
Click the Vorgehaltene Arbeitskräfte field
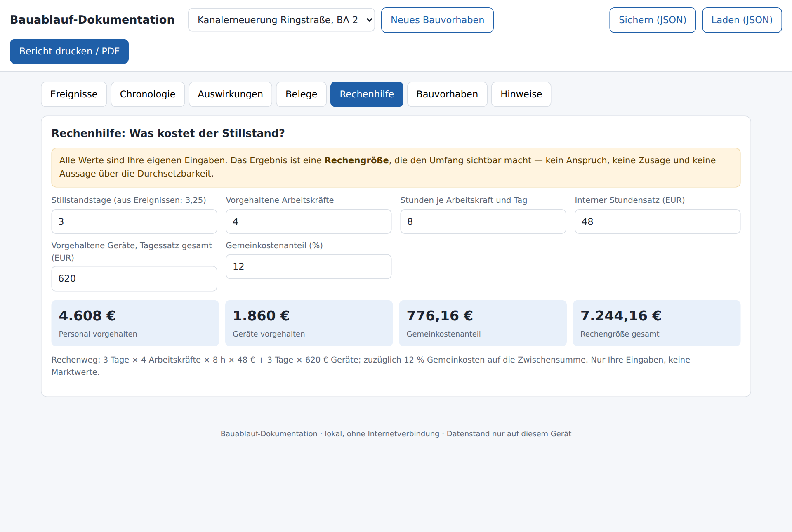click(309, 221)
